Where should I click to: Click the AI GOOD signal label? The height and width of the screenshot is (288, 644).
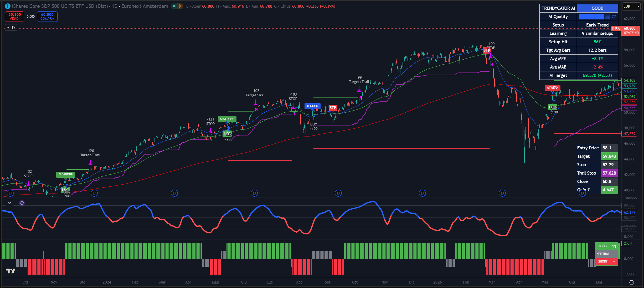[312, 106]
